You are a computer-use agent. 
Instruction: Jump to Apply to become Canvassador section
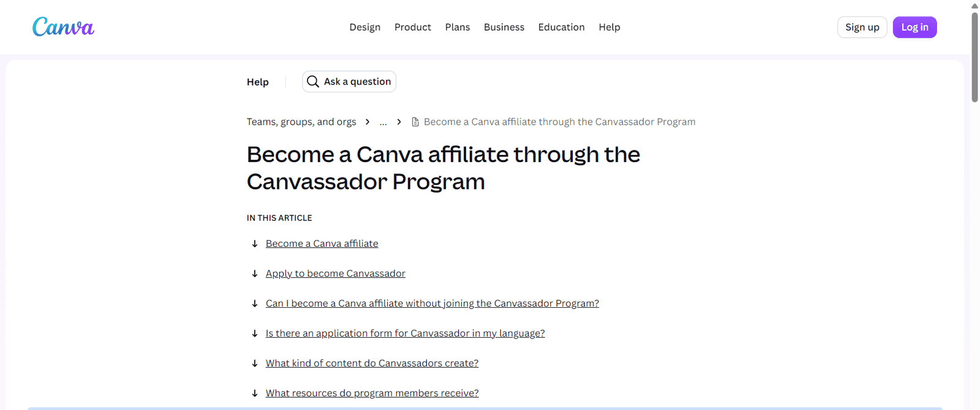pyautogui.click(x=336, y=274)
